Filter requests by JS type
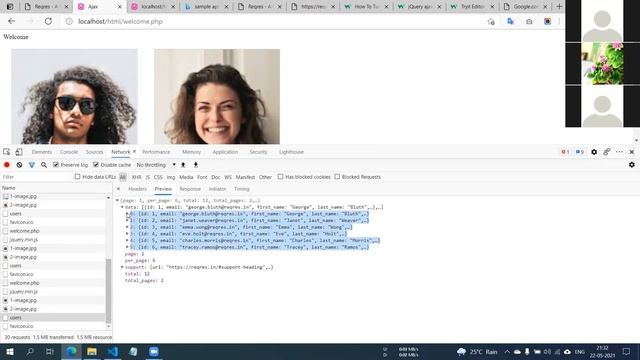The width and height of the screenshot is (640, 360). [x=148, y=177]
